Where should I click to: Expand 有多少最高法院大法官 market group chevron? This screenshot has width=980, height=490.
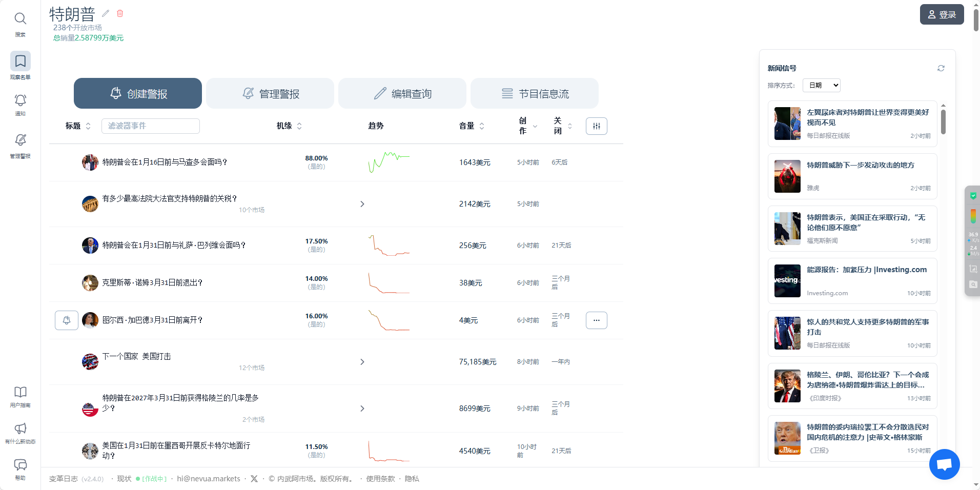[362, 204]
